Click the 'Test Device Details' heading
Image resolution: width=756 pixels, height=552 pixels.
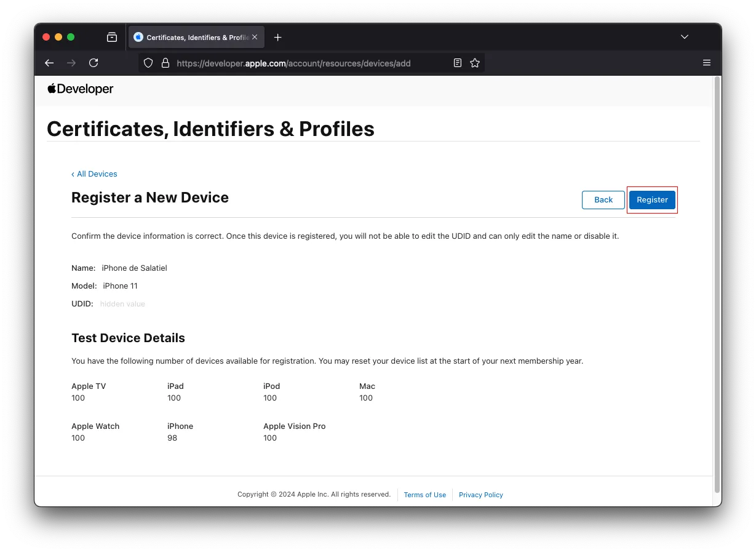(x=128, y=338)
